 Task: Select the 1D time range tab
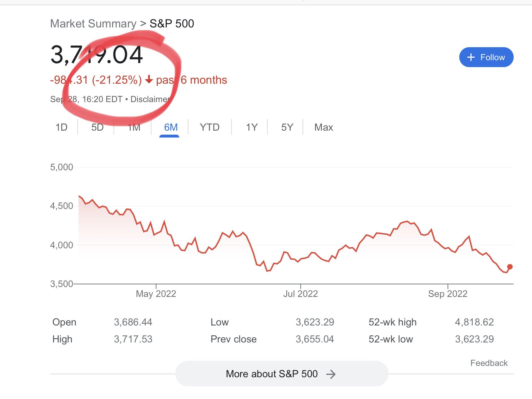[61, 127]
